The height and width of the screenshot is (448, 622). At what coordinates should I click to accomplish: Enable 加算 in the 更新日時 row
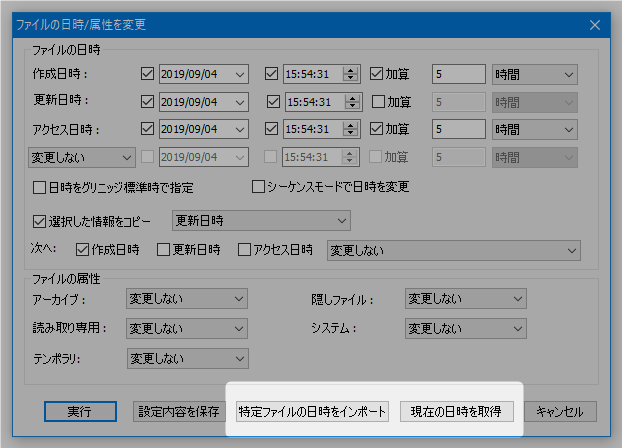coord(378,102)
